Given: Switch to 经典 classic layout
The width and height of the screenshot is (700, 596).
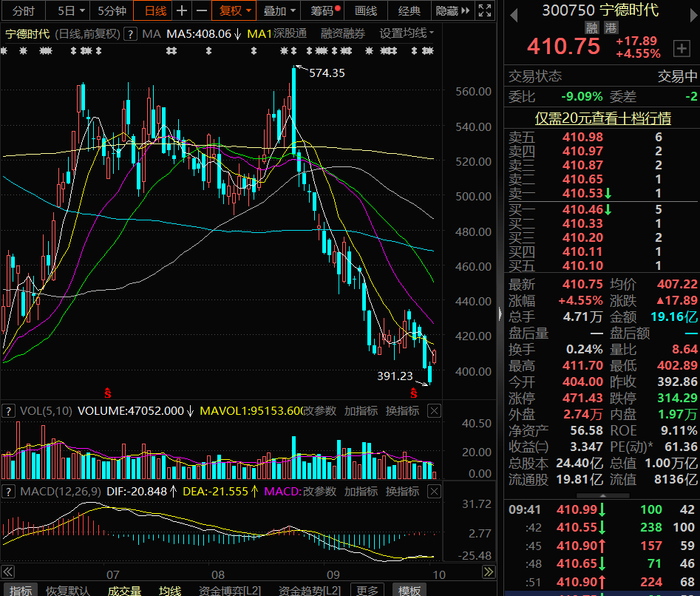Looking at the screenshot, I should click(x=409, y=10).
